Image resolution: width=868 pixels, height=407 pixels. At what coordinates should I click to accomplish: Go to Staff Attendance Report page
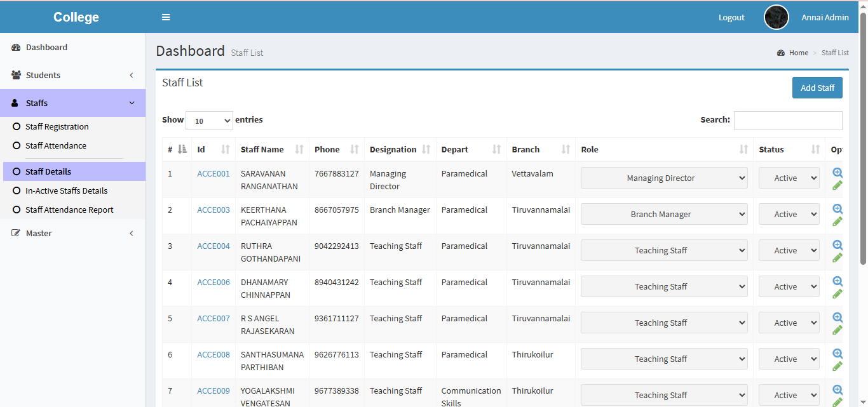coord(69,210)
